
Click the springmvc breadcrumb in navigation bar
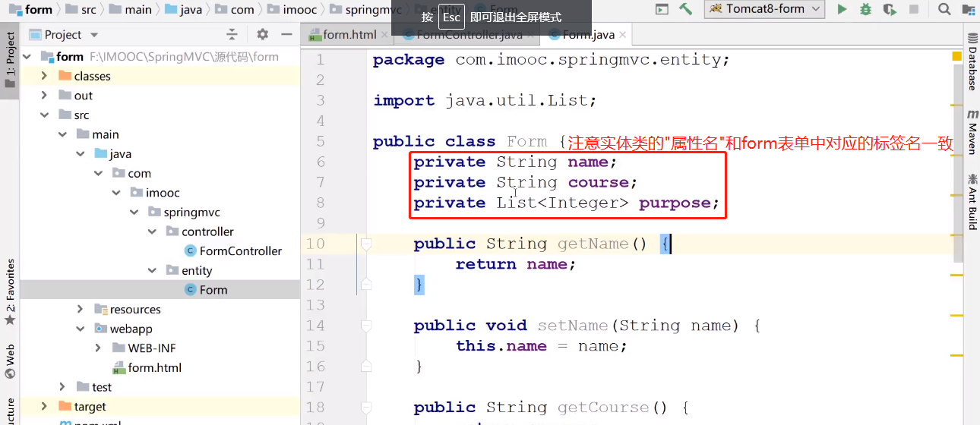click(372, 10)
